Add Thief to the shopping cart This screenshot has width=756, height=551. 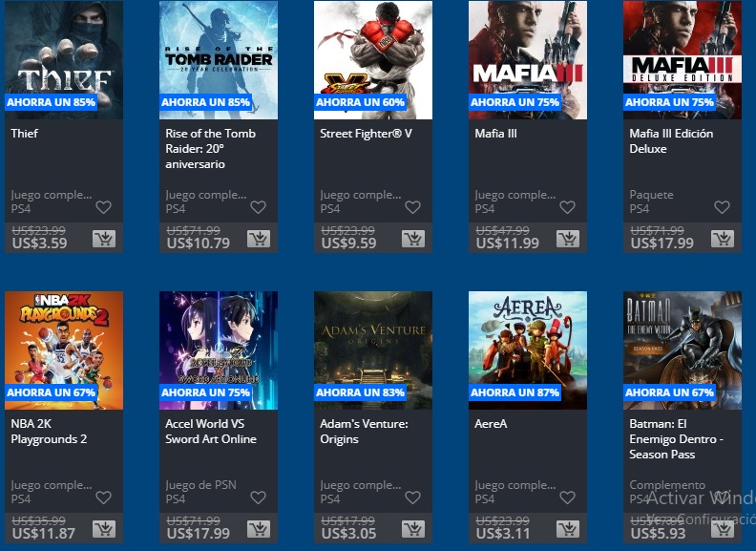[x=103, y=239]
